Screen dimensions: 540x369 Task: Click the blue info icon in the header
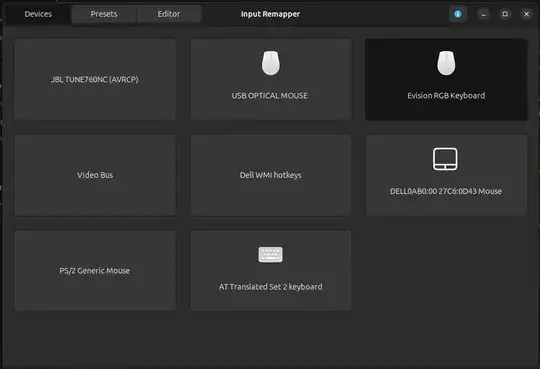coord(458,14)
